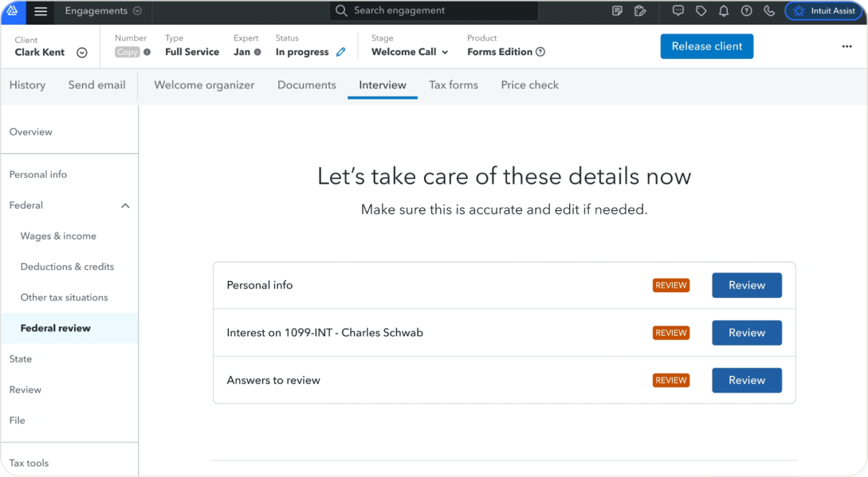Viewport: 868px width, 477px height.
Task: Select Federal review in sidebar
Action: [70, 329]
